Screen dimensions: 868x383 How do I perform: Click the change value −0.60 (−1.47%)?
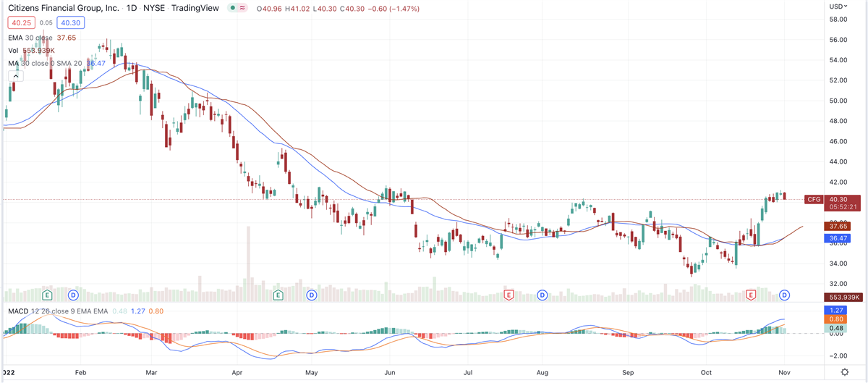click(x=393, y=9)
